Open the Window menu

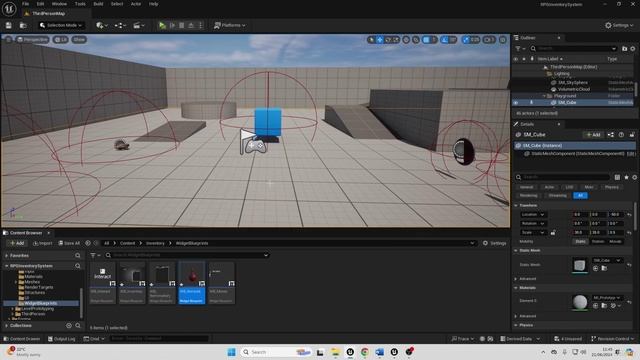(x=59, y=4)
